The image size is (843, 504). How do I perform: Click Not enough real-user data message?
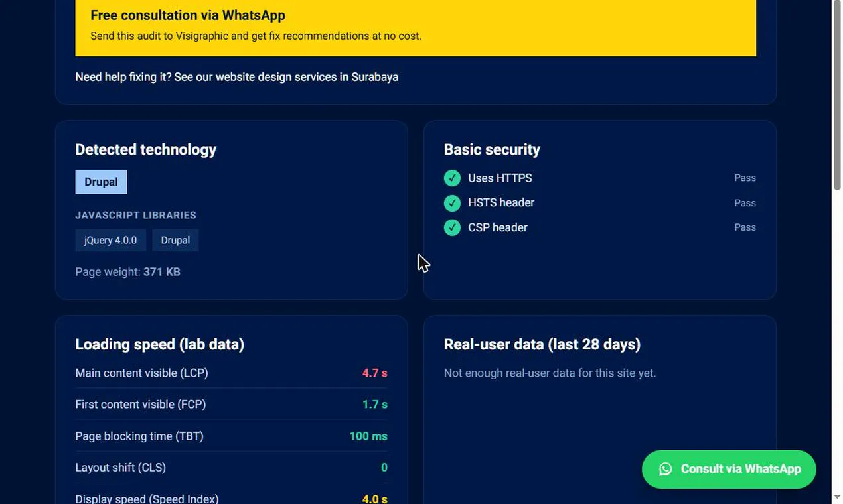point(550,373)
